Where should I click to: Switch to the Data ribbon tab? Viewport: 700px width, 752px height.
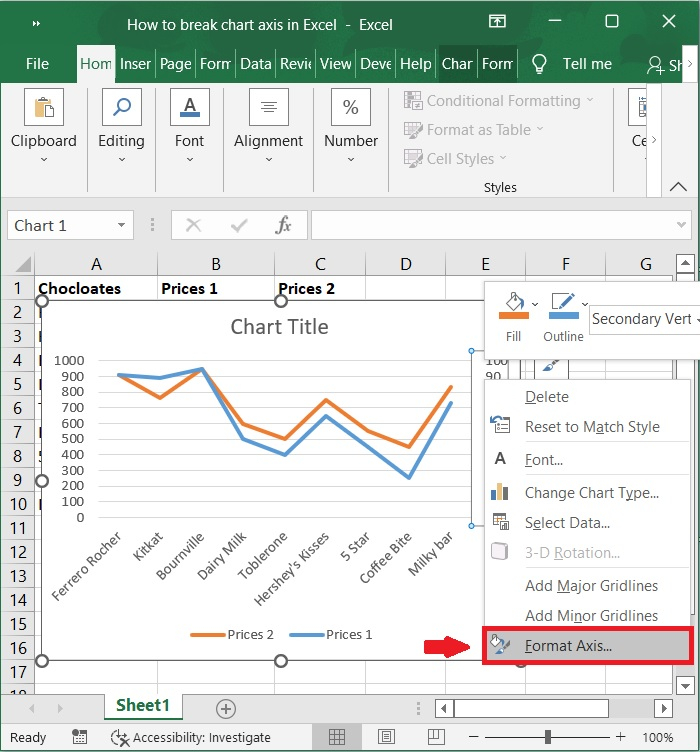(x=256, y=64)
